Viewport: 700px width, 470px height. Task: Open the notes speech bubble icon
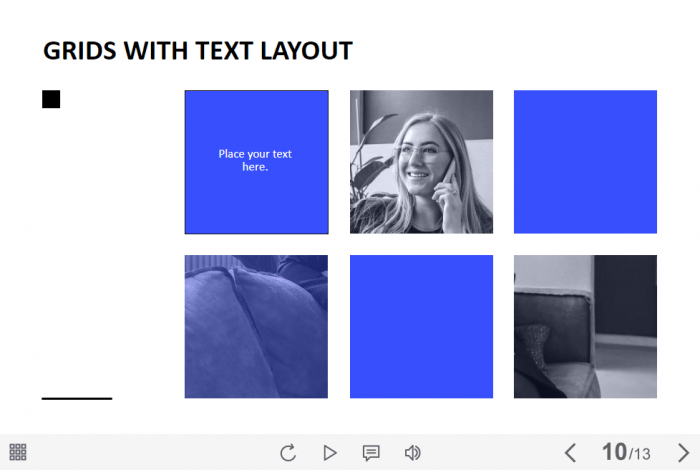[x=371, y=453]
